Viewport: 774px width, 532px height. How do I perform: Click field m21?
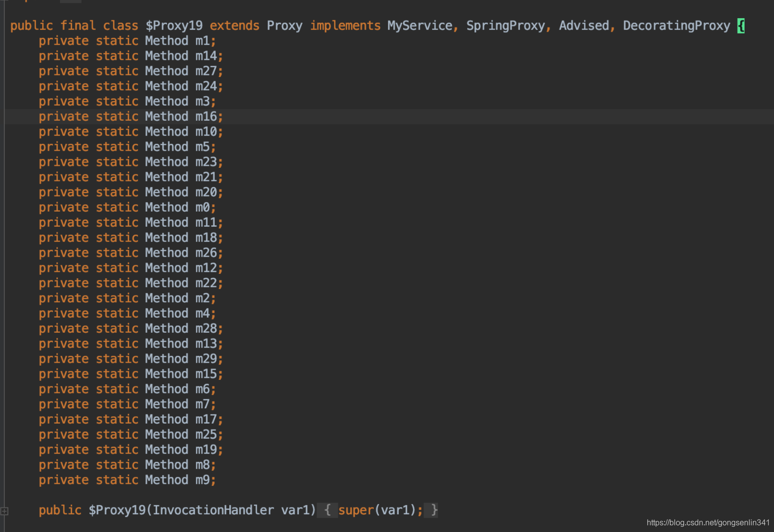pos(206,177)
